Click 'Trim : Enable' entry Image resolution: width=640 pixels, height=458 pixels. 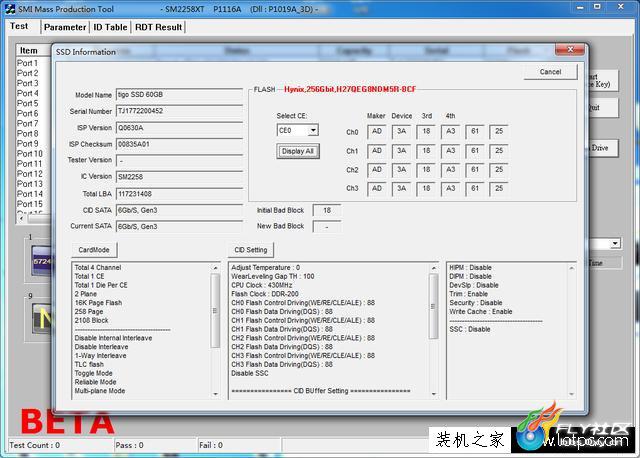pyautogui.click(x=469, y=294)
